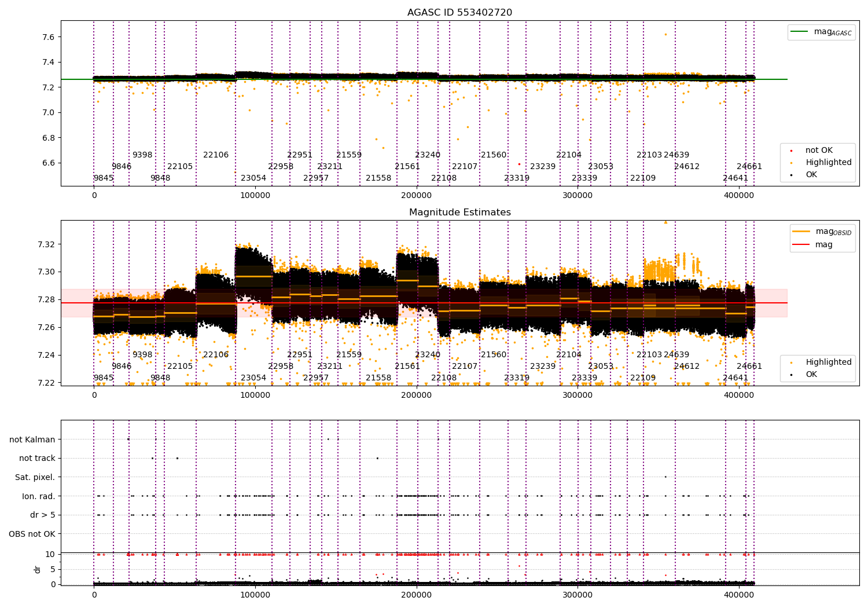Screen dimensions: 868x608
Task: Click the 7.28 tick label
Action: point(46,300)
